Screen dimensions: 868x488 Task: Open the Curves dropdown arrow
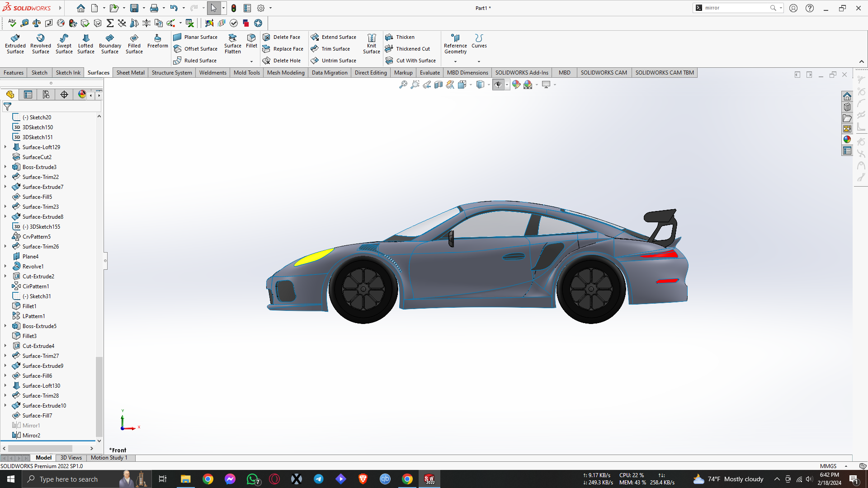click(479, 61)
